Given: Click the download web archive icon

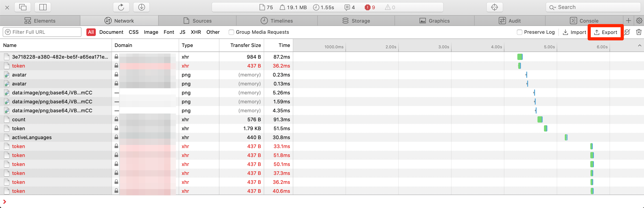Looking at the screenshot, I should point(141,7).
